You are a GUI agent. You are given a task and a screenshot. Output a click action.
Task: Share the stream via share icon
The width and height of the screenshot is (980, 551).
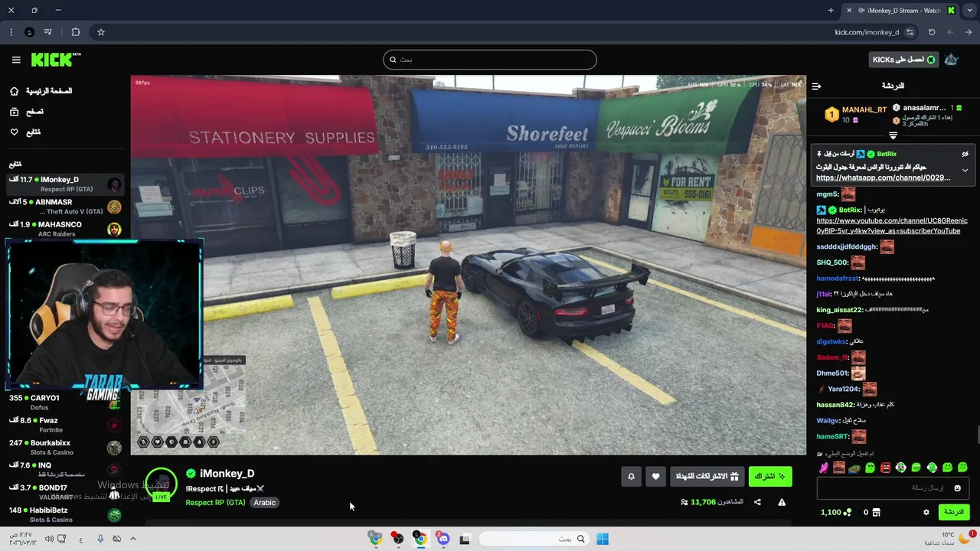tap(757, 502)
